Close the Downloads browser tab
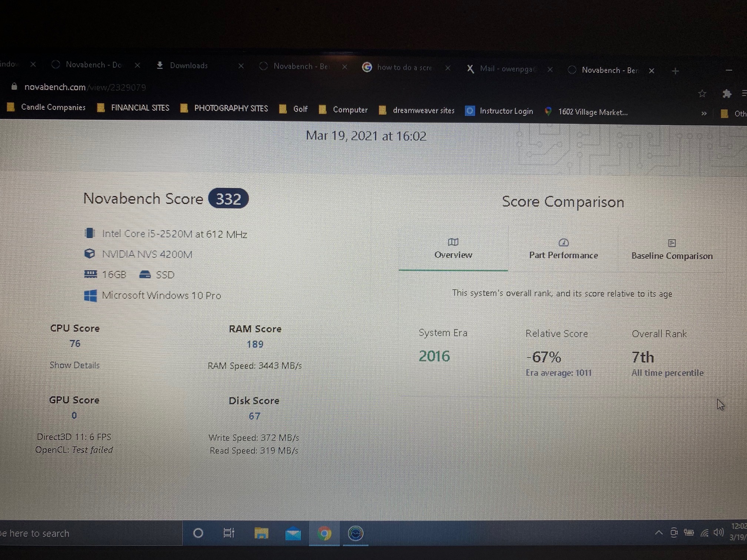The height and width of the screenshot is (560, 747). 241,66
